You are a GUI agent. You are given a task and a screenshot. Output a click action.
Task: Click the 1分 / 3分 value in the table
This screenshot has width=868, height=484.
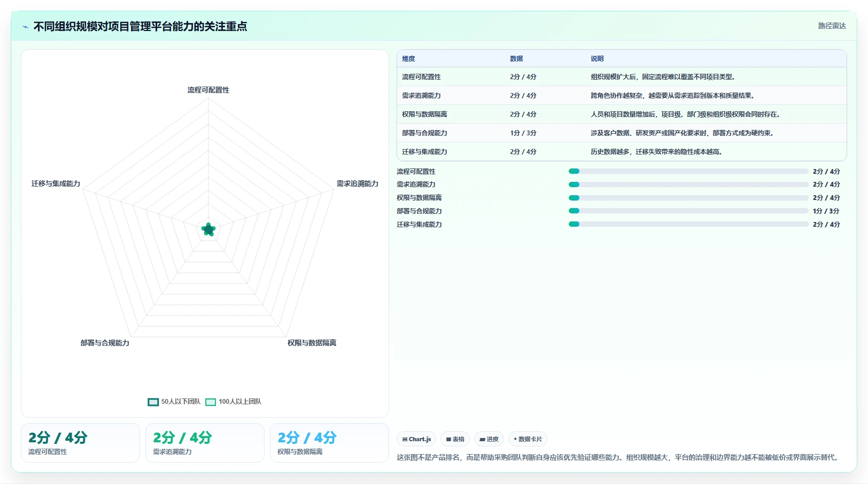(523, 133)
